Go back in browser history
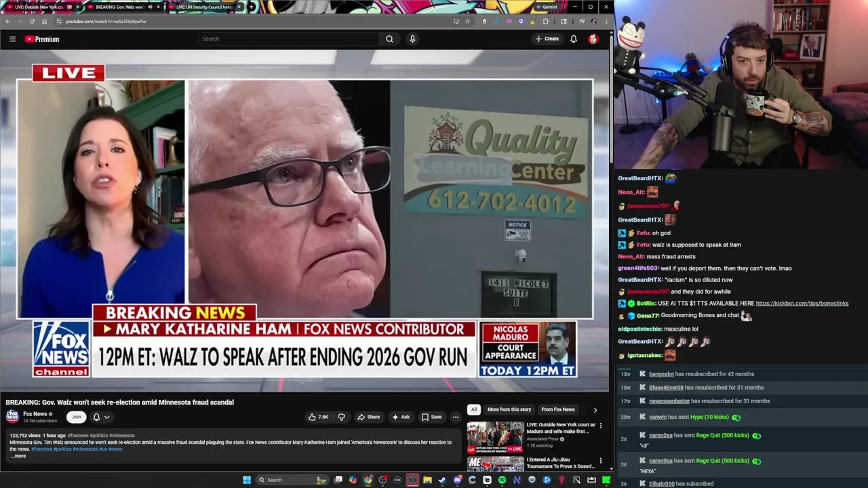Image resolution: width=868 pixels, height=488 pixels. (7, 21)
